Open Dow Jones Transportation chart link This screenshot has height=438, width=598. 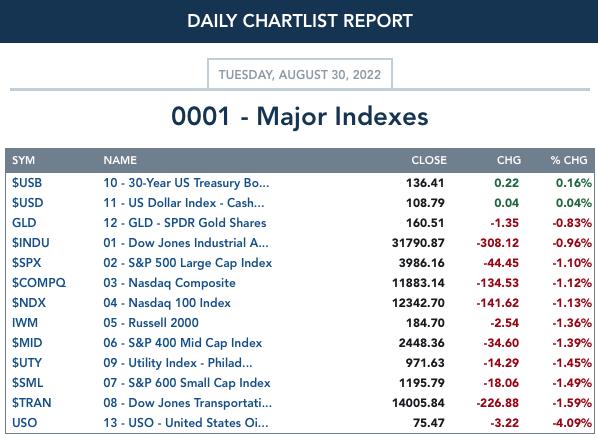[x=188, y=403]
